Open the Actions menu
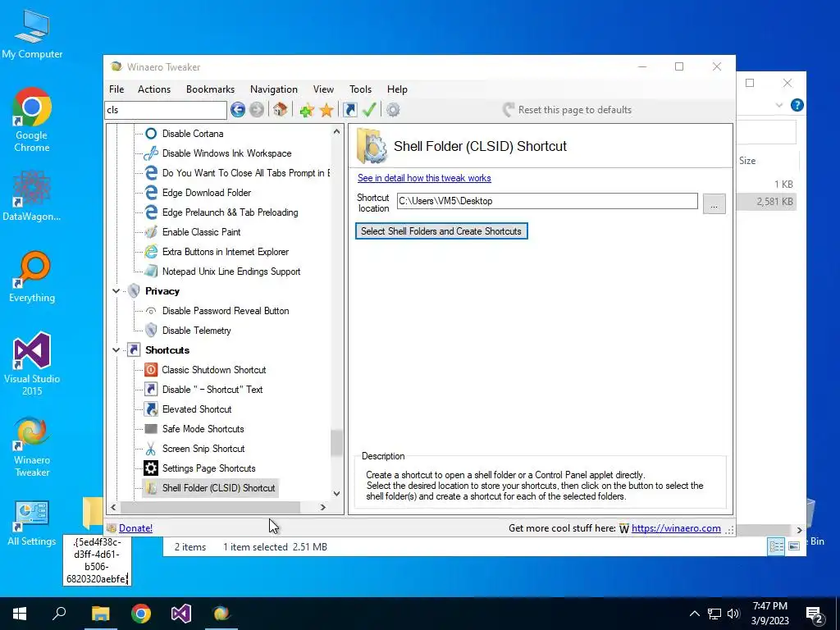Screen dimensions: 840x630 pyautogui.click(x=154, y=89)
